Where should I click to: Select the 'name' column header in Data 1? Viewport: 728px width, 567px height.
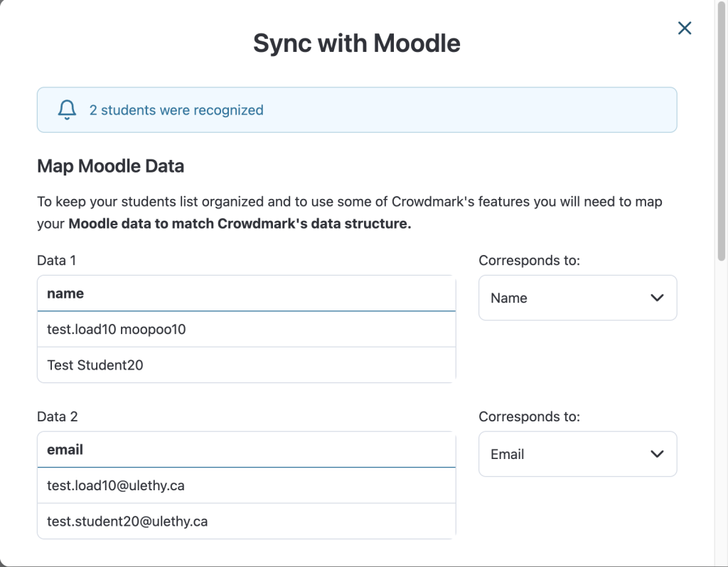pos(247,293)
